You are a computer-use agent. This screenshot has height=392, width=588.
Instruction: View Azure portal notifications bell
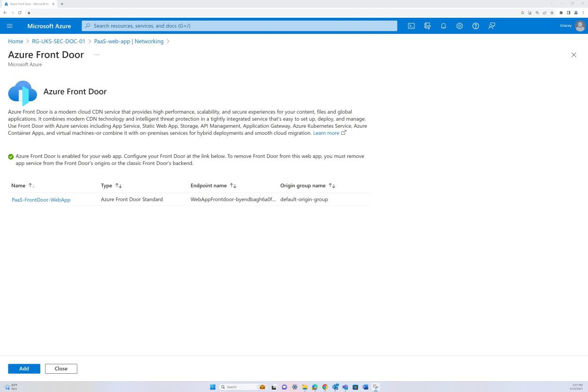(443, 26)
